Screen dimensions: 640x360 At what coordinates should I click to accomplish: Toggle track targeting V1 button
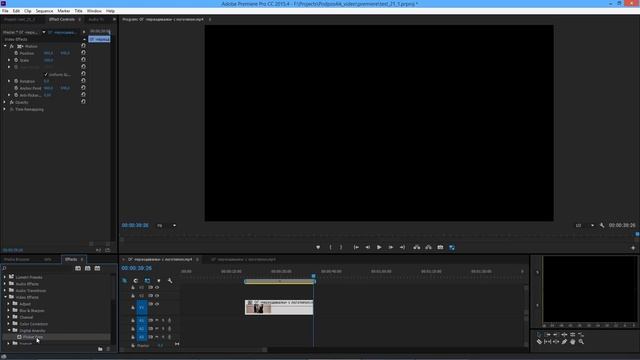[x=142, y=307]
